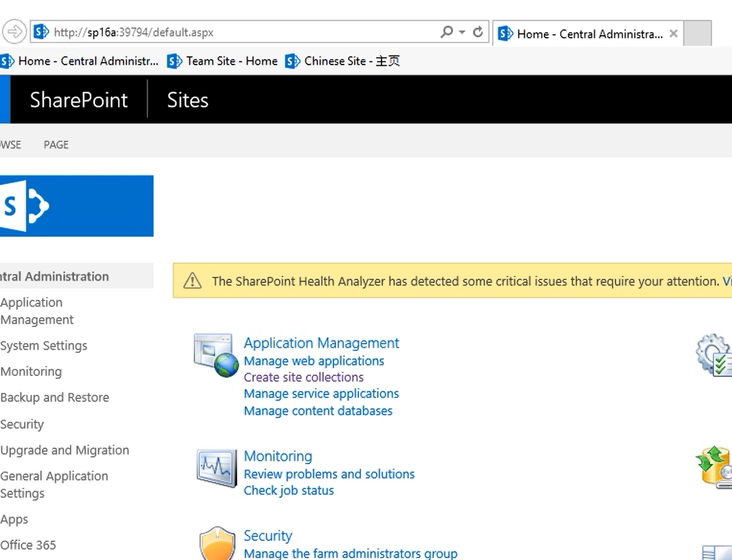This screenshot has height=560, width=732.
Task: Click Create site collections link
Action: [304, 377]
